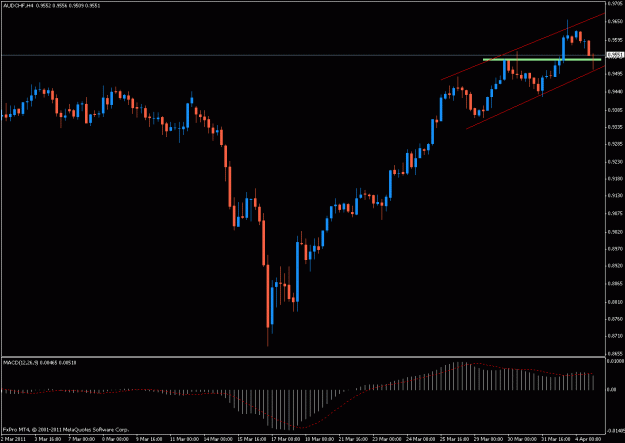Click the 0.8810 price scale label

(616, 302)
